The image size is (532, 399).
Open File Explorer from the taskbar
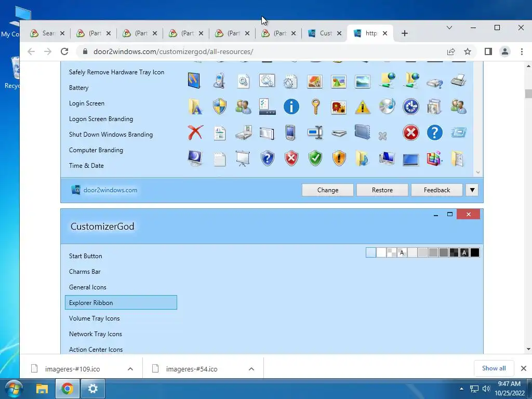[x=42, y=389]
